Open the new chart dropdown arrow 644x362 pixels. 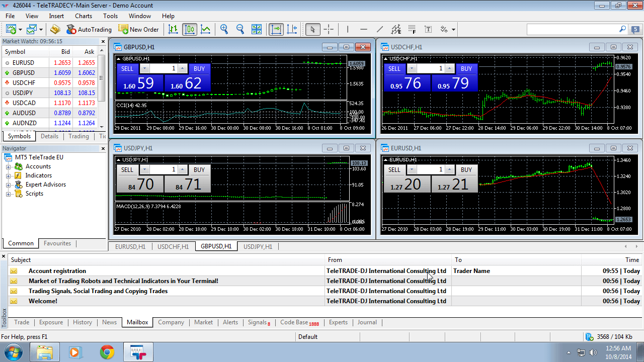[20, 30]
